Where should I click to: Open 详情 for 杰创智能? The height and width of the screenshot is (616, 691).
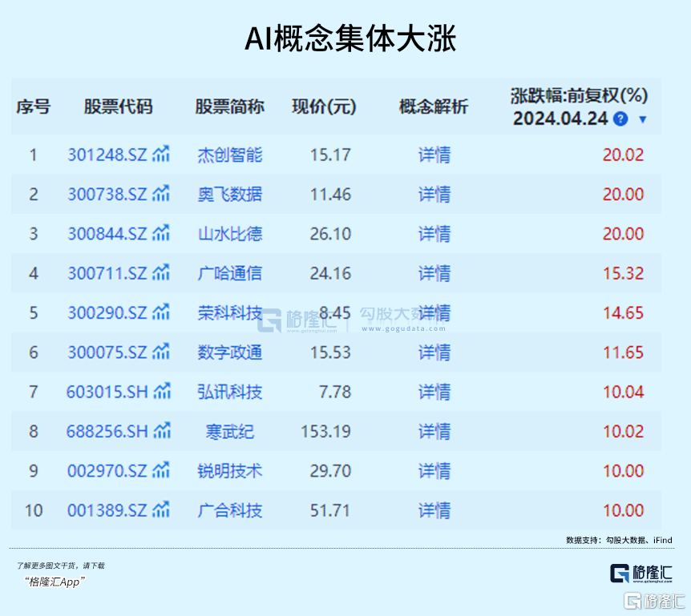pos(434,155)
